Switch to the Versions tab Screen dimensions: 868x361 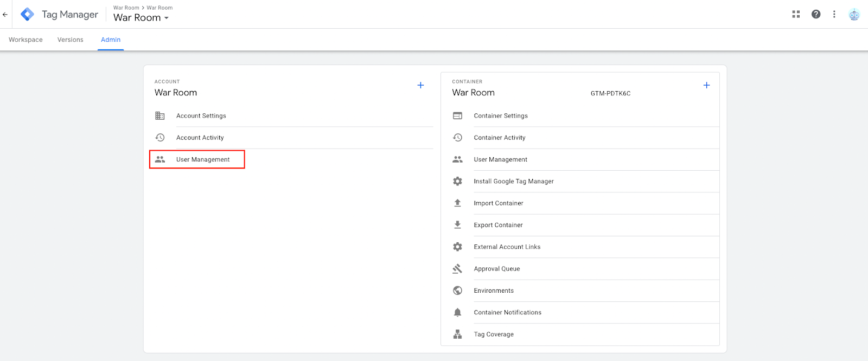coord(71,40)
